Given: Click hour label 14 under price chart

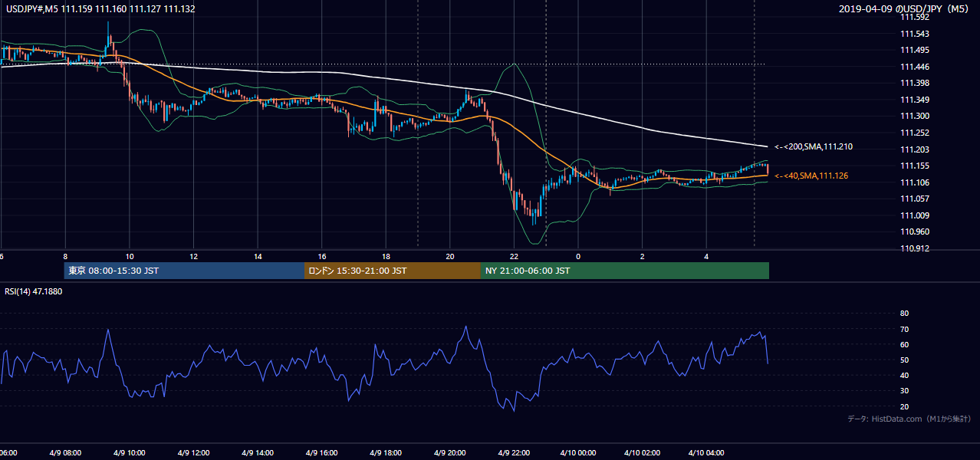Looking at the screenshot, I should (x=258, y=256).
